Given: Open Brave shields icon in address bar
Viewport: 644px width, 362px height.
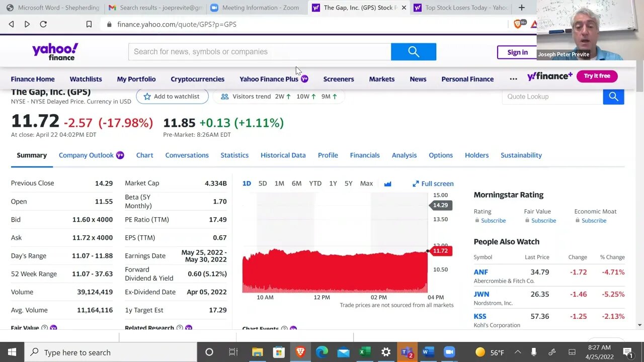Looking at the screenshot, I should pyautogui.click(x=518, y=24).
